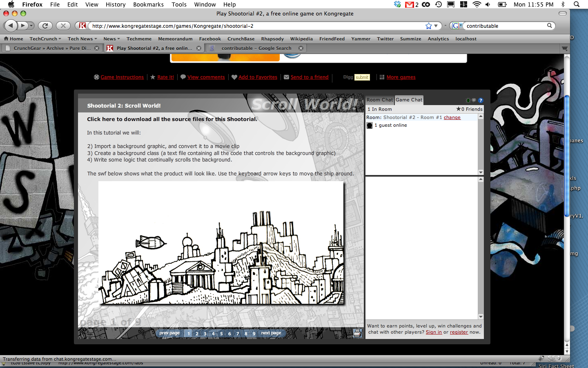Click the Firefox forward arrow button
This screenshot has width=588, height=368.
[x=22, y=26]
